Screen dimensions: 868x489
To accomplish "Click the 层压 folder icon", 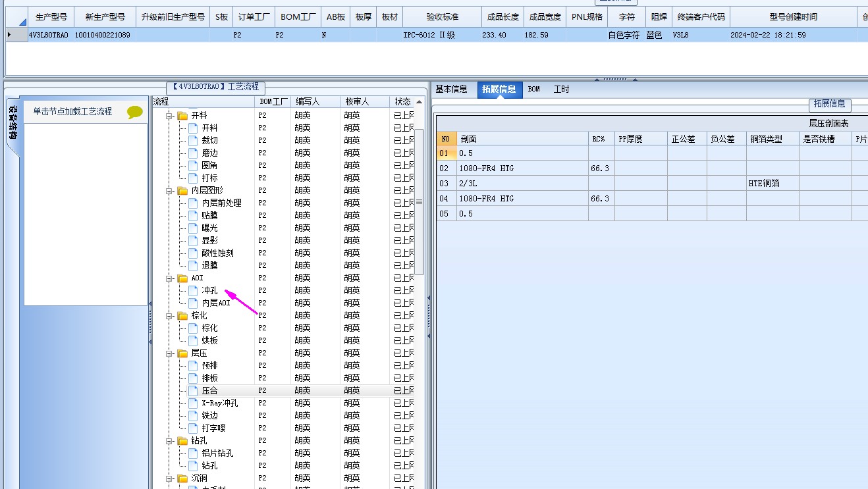I will [x=182, y=353].
